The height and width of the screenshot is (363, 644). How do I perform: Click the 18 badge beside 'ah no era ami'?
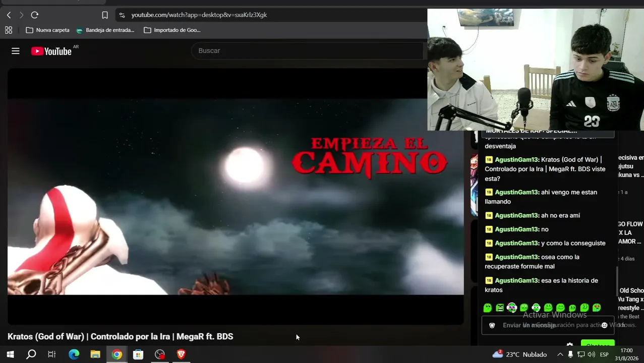coord(489,215)
